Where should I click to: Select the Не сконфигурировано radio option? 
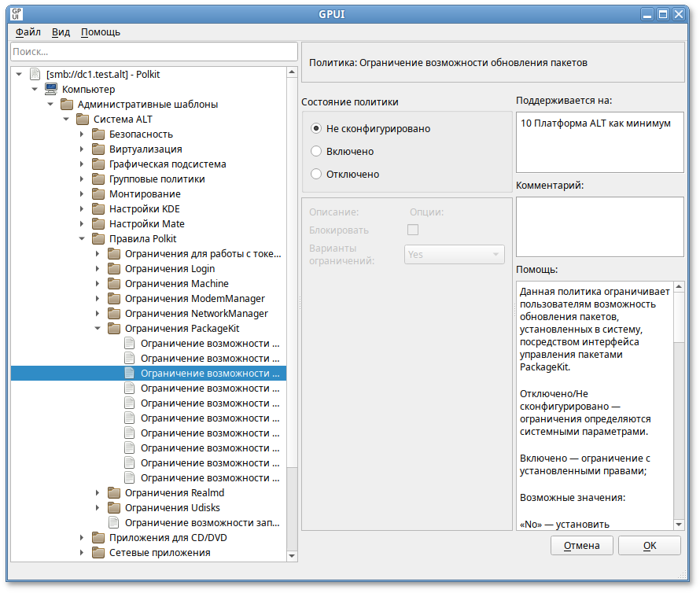[316, 128]
